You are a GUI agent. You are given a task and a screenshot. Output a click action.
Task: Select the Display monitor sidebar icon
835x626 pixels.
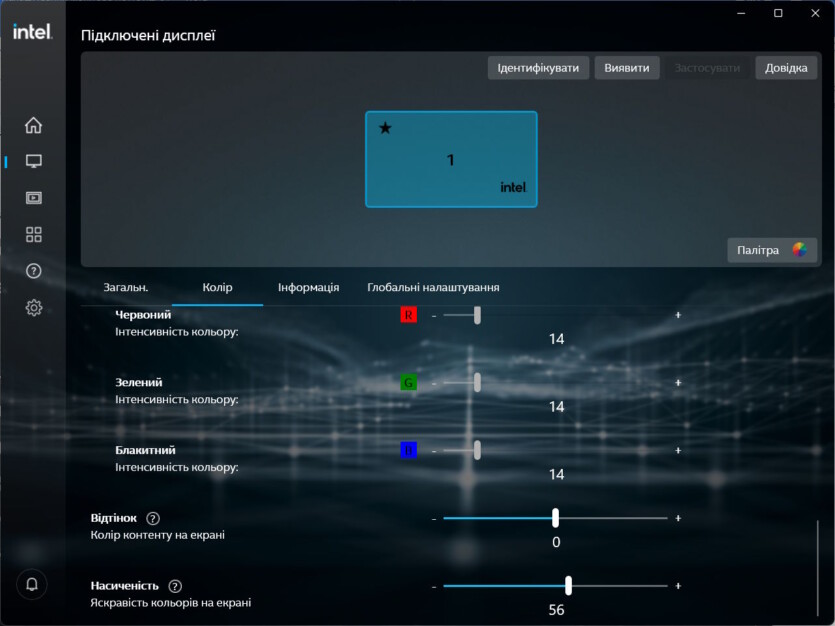point(33,161)
